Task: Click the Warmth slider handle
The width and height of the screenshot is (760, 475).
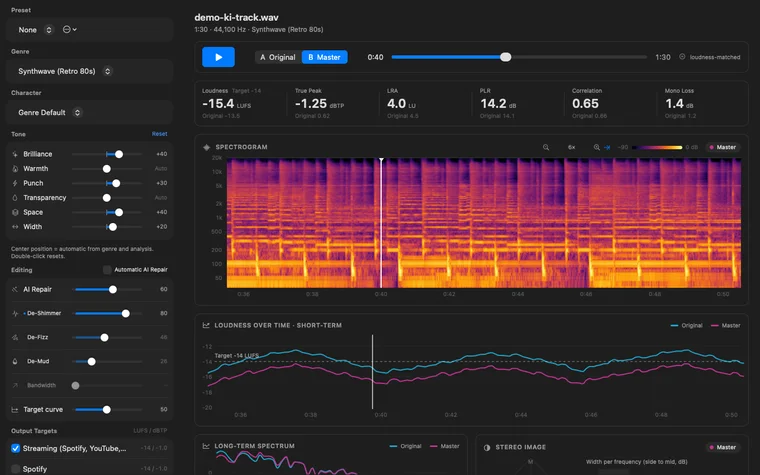Action: point(107,169)
